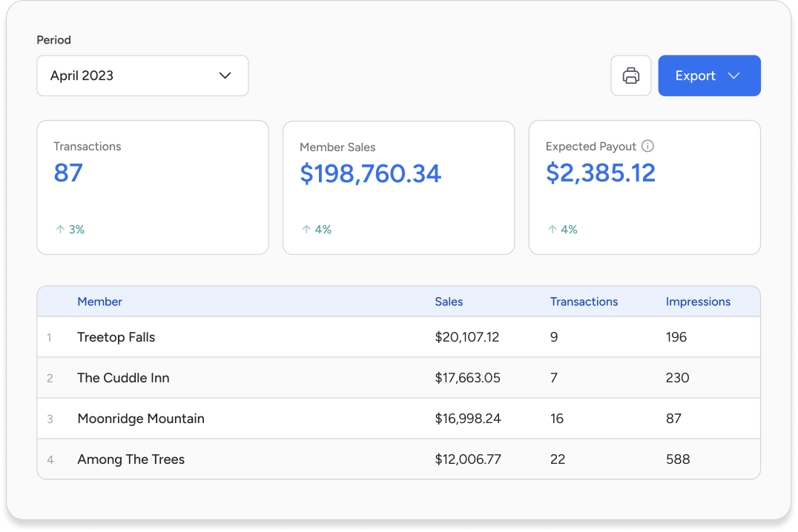Open the Treetop Falls member row
The width and height of the screenshot is (798, 532).
pos(116,337)
